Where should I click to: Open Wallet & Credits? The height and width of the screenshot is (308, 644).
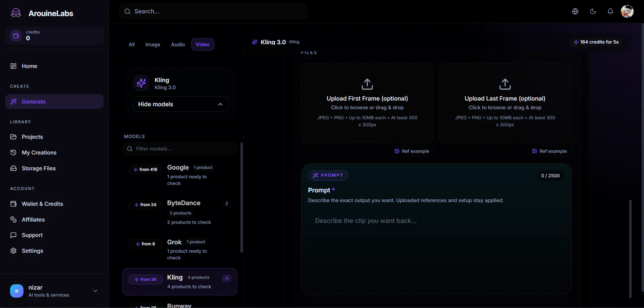[54, 204]
